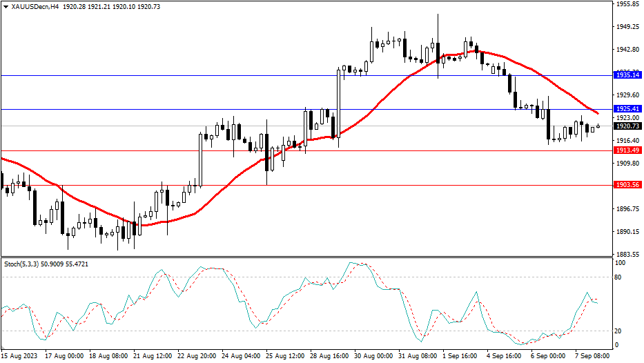Screen dimensions: 644x363
Task: Click the 1949.25 price axis label
Action: pos(627,27)
